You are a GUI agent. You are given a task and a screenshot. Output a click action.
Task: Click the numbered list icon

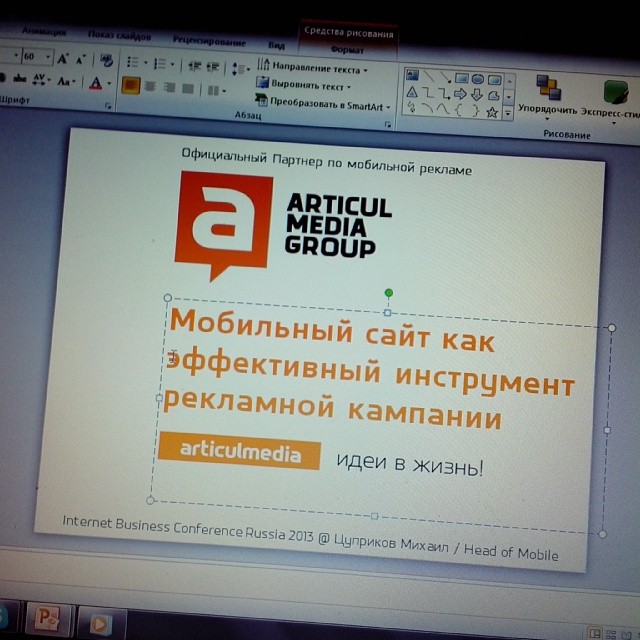[160, 64]
